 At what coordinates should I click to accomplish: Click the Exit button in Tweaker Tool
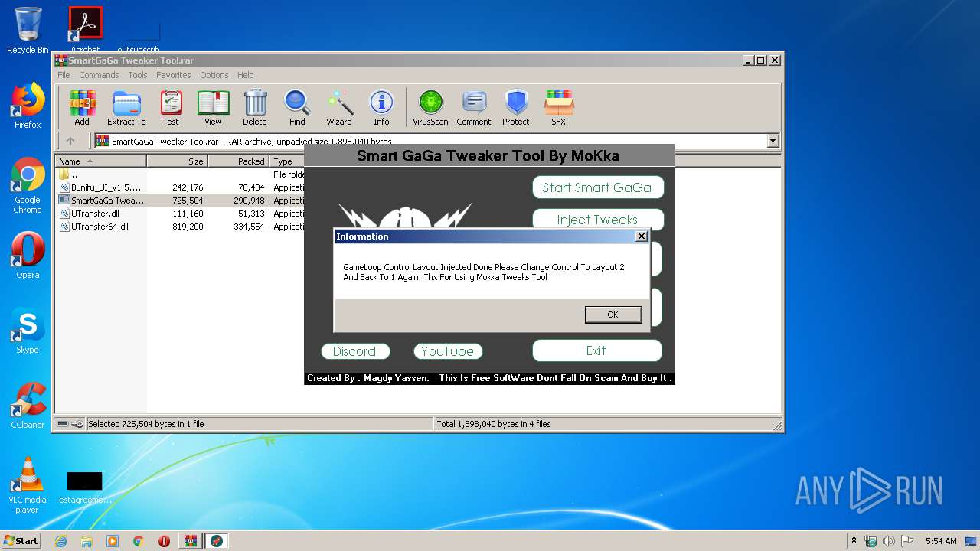[596, 350]
